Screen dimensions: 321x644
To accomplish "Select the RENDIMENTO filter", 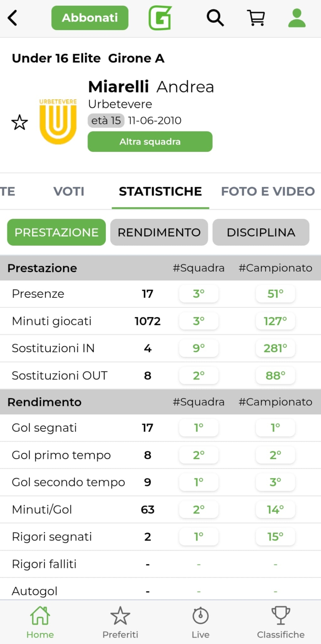I will [x=159, y=232].
